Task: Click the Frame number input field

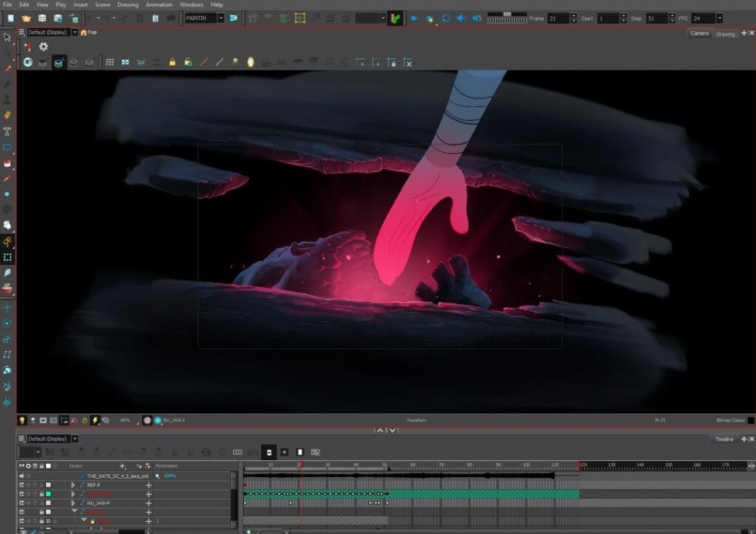Action: pos(558,18)
